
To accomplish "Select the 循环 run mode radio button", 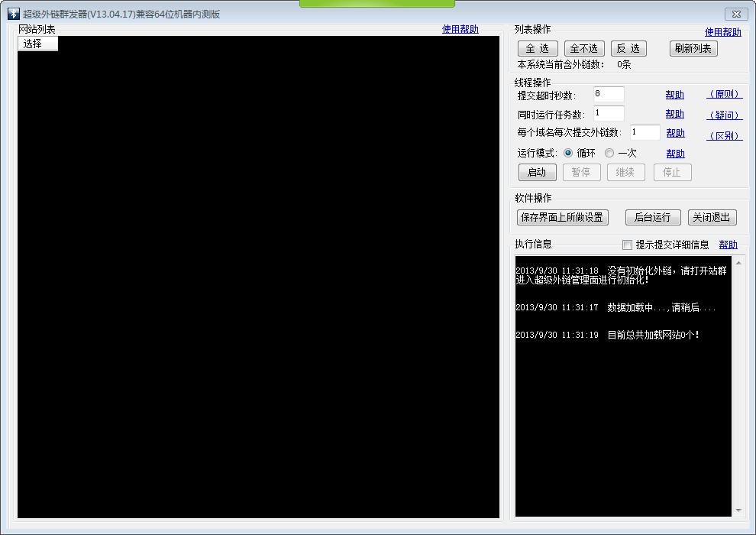I will (x=568, y=153).
